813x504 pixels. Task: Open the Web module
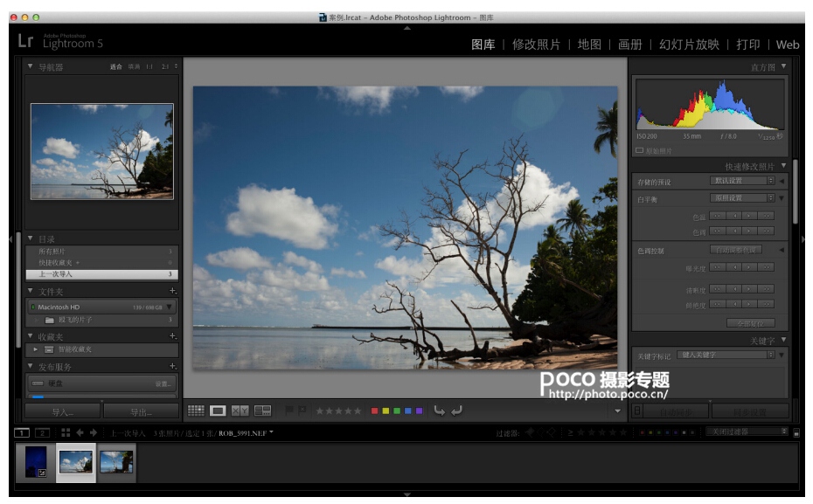(x=788, y=45)
